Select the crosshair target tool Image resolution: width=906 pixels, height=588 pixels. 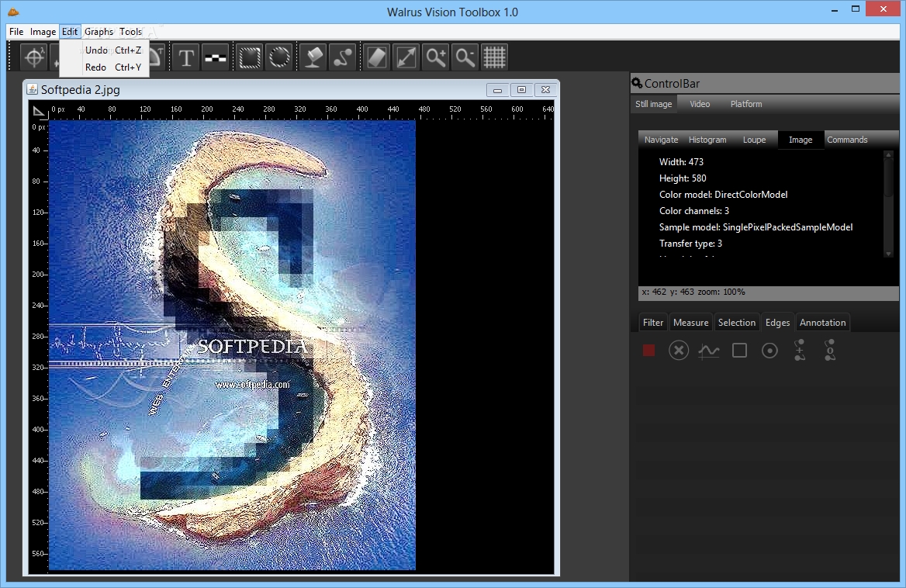[x=34, y=57]
